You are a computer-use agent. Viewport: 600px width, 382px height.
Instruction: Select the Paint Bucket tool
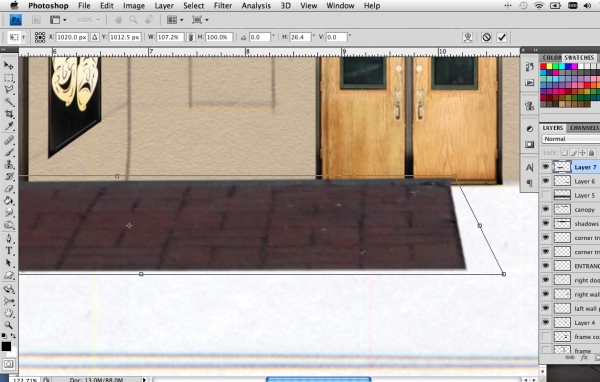click(8, 201)
